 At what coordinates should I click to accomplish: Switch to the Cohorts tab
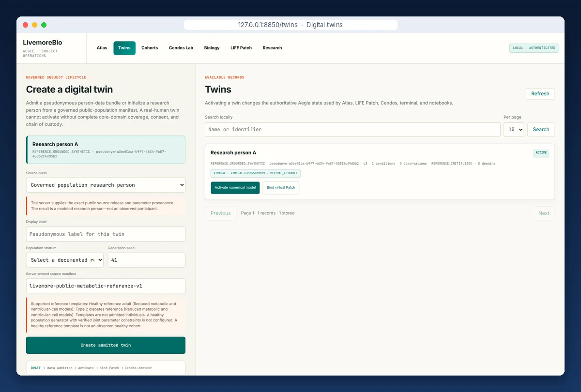(150, 48)
